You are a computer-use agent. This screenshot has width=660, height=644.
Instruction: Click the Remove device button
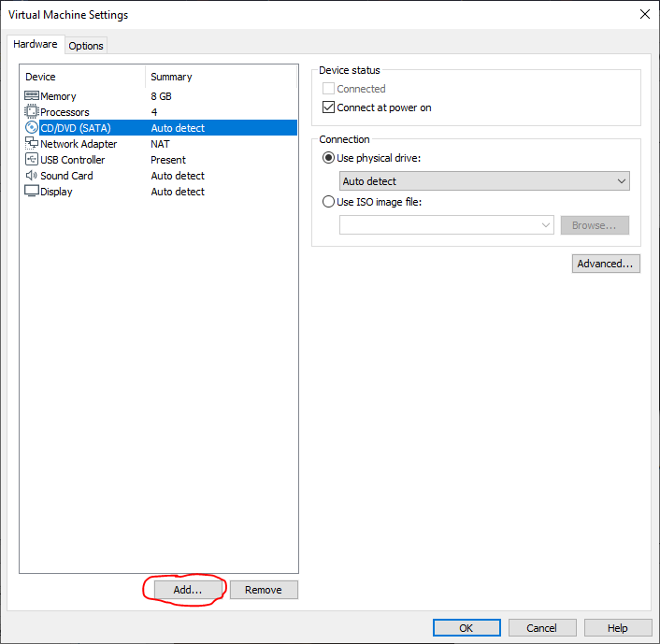[264, 590]
